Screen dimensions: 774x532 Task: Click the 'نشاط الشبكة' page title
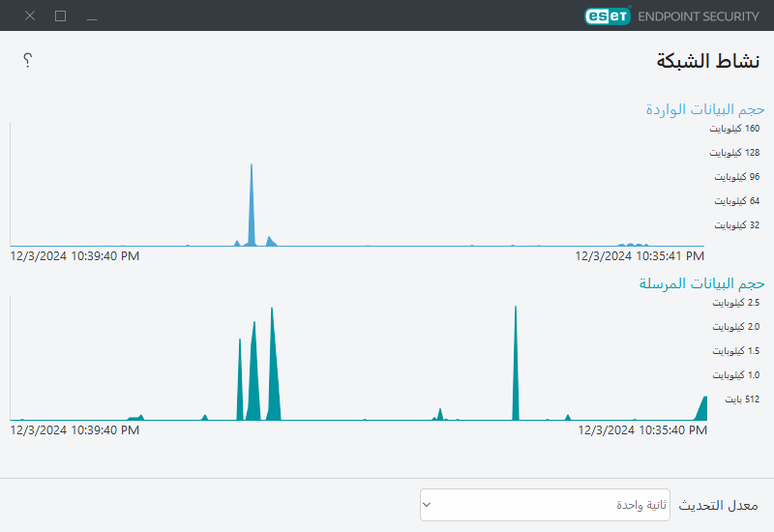[708, 61]
